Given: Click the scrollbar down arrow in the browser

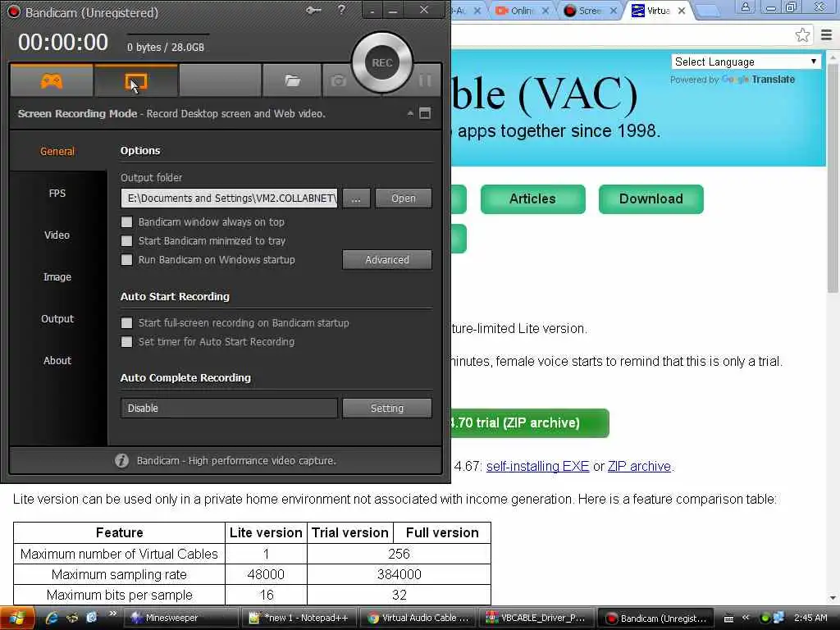Looking at the screenshot, I should click(833, 598).
